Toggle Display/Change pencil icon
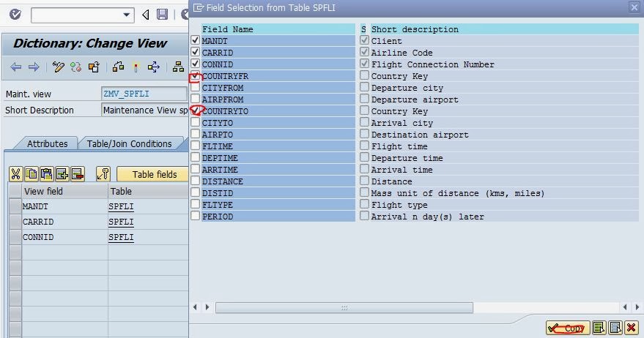Viewport: 644px width, 338px height. [59, 67]
